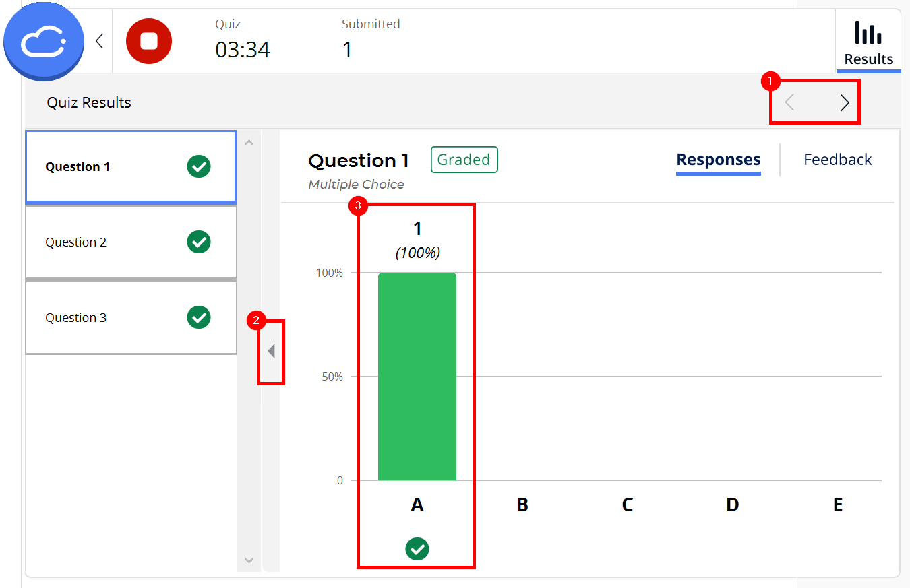Click the checkmark under answer A

tap(417, 549)
